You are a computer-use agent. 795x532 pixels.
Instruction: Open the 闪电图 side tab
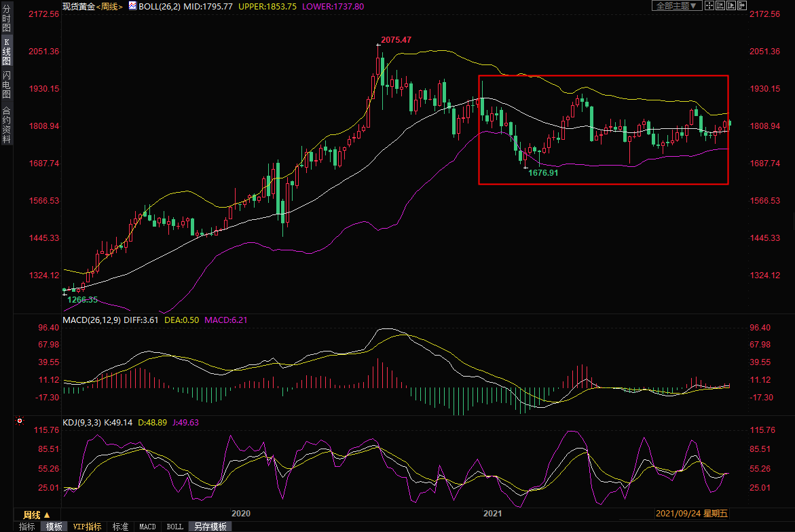coord(6,84)
